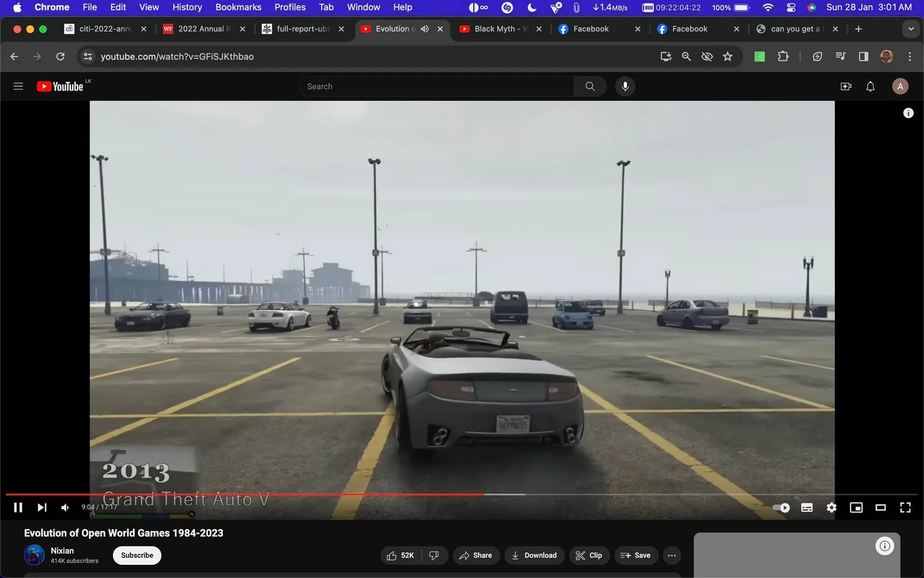Viewport: 924px width, 578px height.
Task: Open the YouTube guide hamburger menu
Action: [x=18, y=86]
